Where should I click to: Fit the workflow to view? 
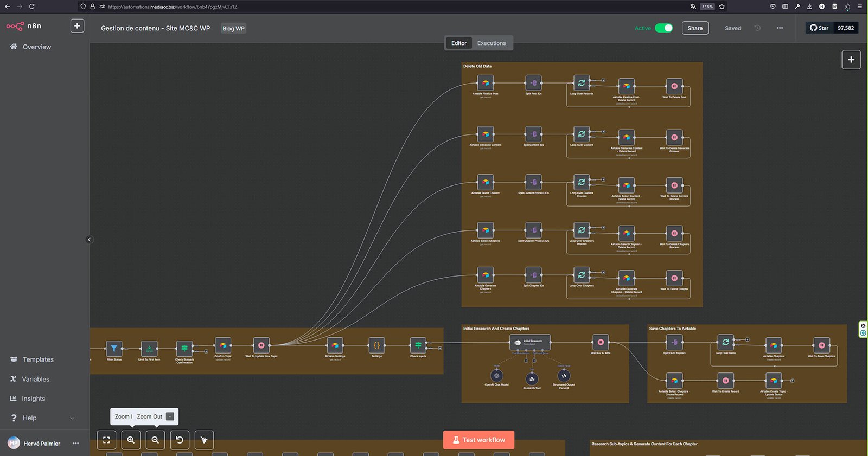point(106,440)
